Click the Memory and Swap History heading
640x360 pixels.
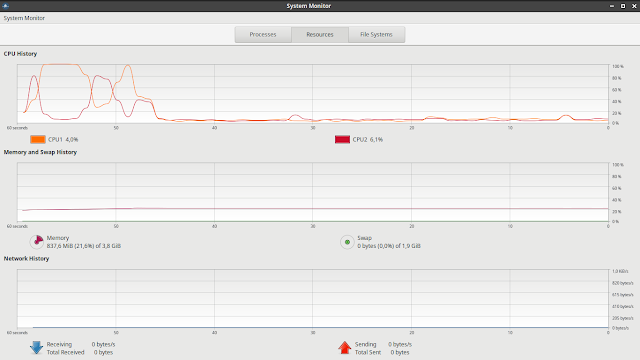pos(40,152)
